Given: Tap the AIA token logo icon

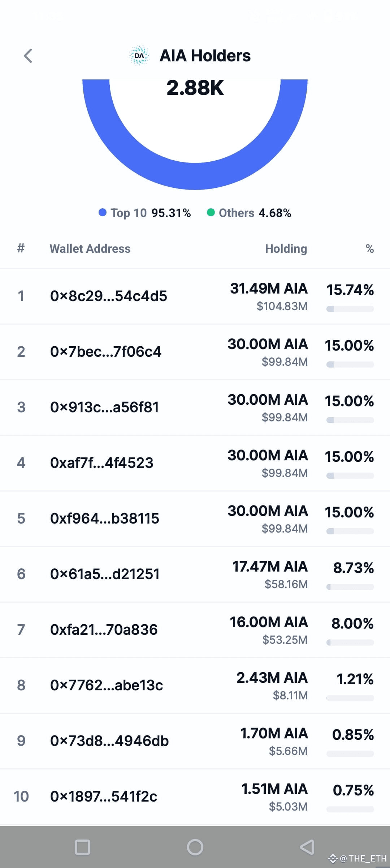Looking at the screenshot, I should 139,56.
